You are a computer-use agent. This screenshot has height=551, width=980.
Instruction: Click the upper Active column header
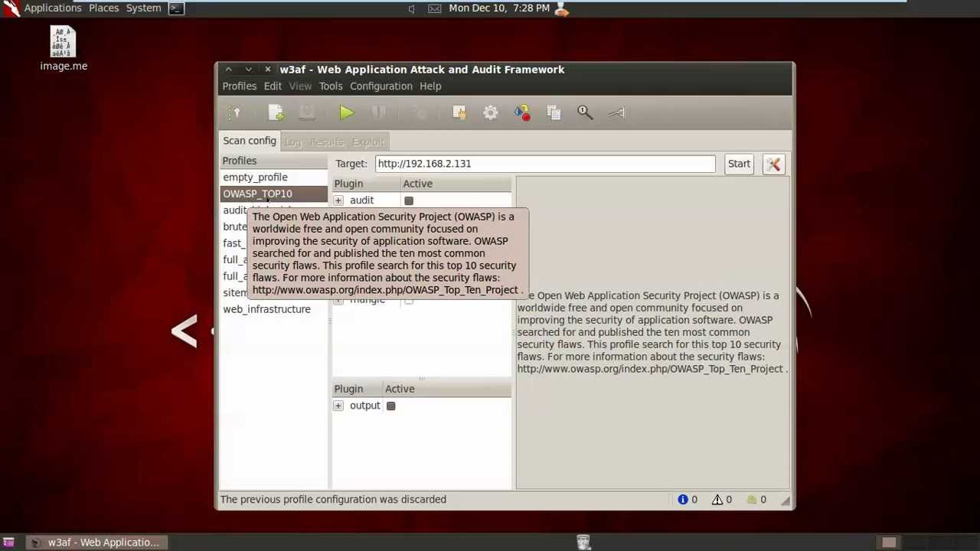456,184
